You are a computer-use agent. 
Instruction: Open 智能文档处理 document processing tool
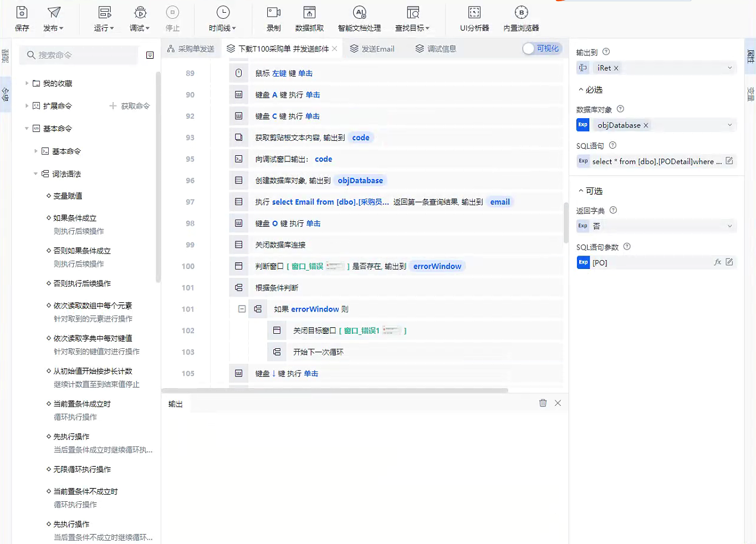point(360,18)
